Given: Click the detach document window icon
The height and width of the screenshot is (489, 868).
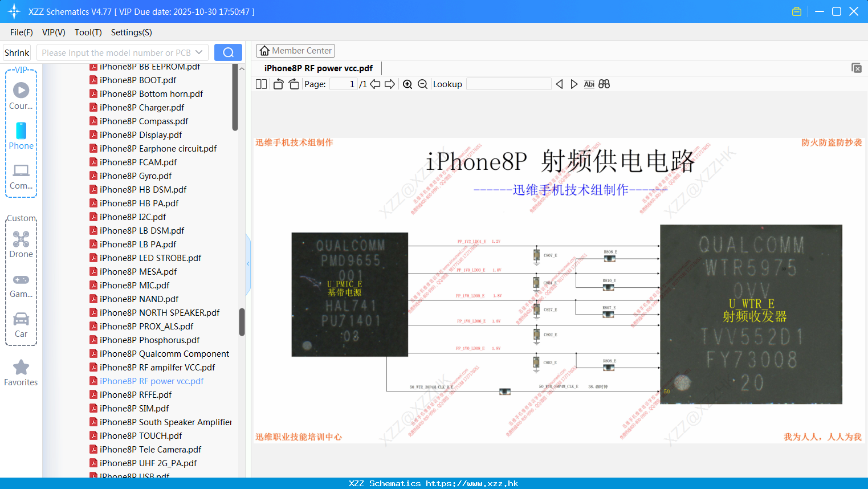Looking at the screenshot, I should (x=856, y=68).
